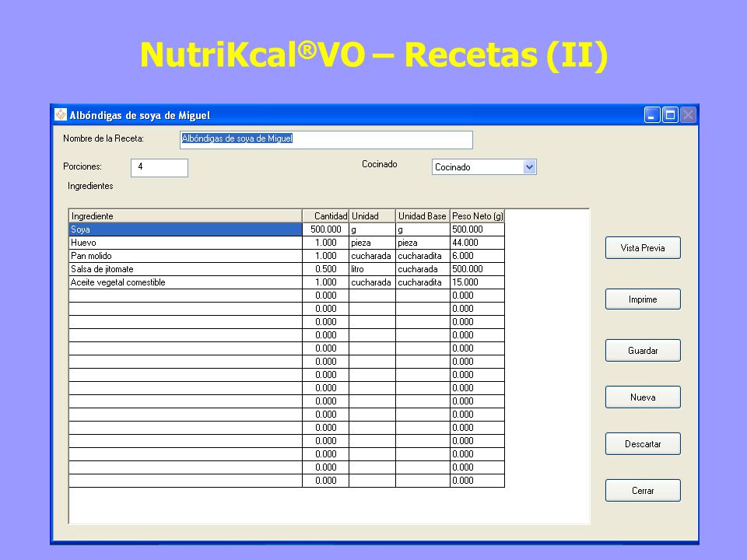747x560 pixels.
Task: Click the Cerrar button
Action: [x=643, y=491]
